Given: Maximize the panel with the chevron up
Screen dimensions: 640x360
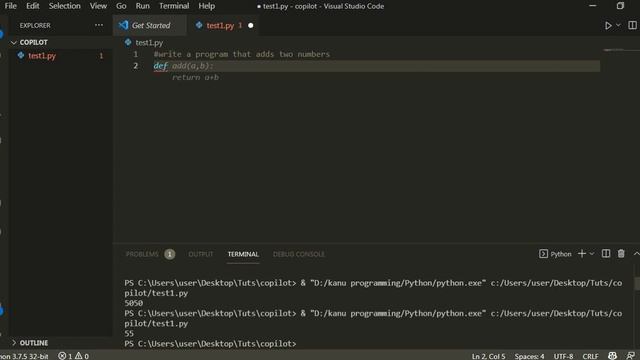Looking at the screenshot, I should [636, 254].
